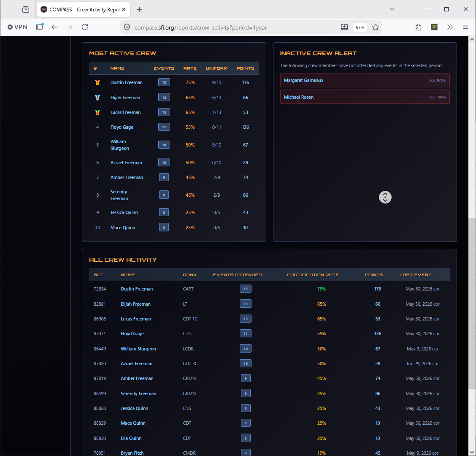Click the VPN status indicator

pos(17,27)
